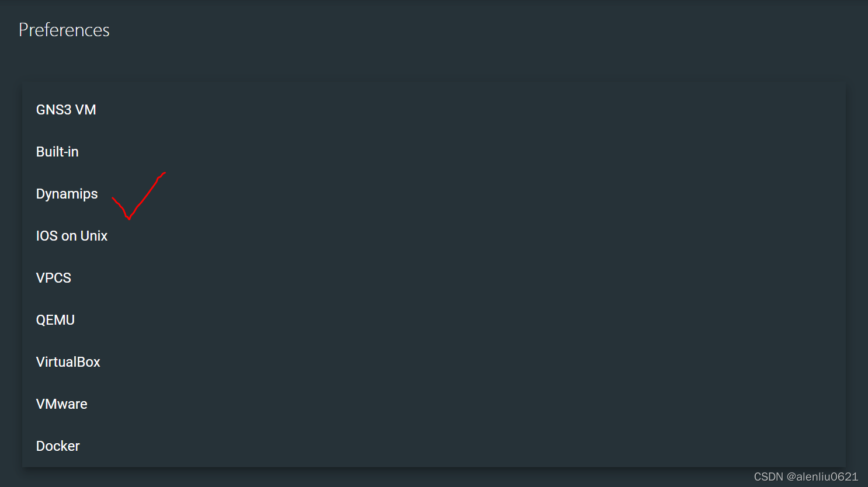Click the Docker row at list bottom
Viewport: 868px width, 487px height.
point(434,446)
